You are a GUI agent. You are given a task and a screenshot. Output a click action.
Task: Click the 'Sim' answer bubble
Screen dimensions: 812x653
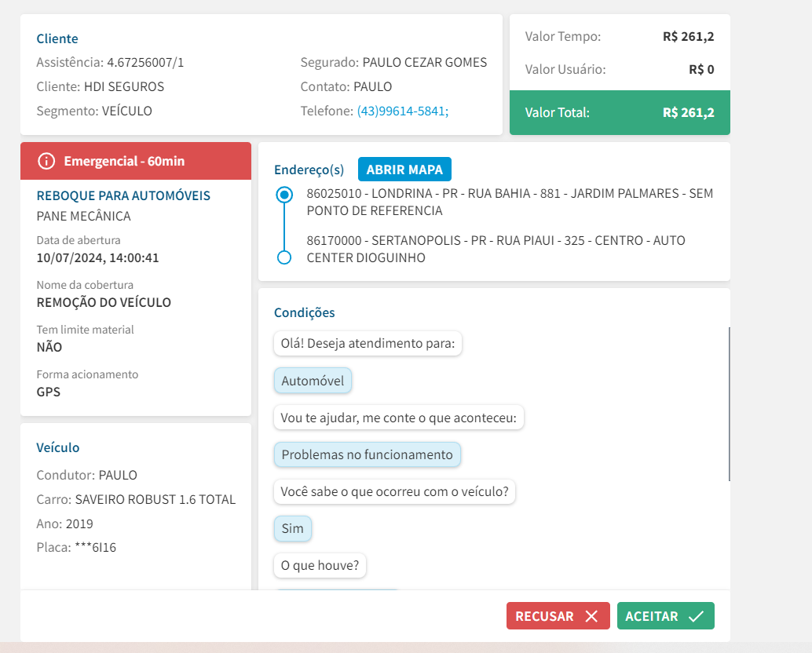coord(293,528)
